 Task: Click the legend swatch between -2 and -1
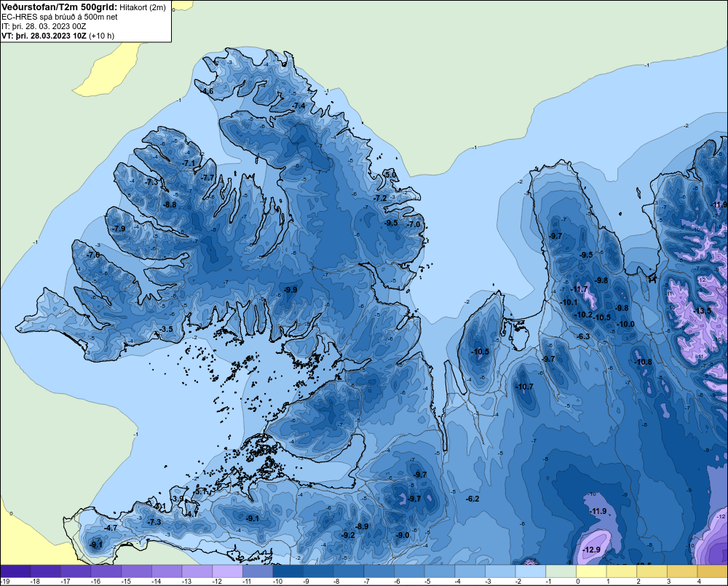531,571
